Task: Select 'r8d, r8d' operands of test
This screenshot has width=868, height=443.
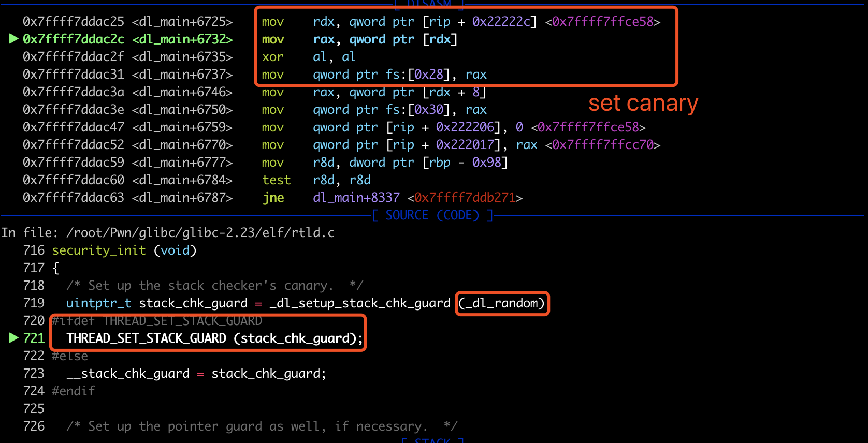Action: click(x=342, y=180)
